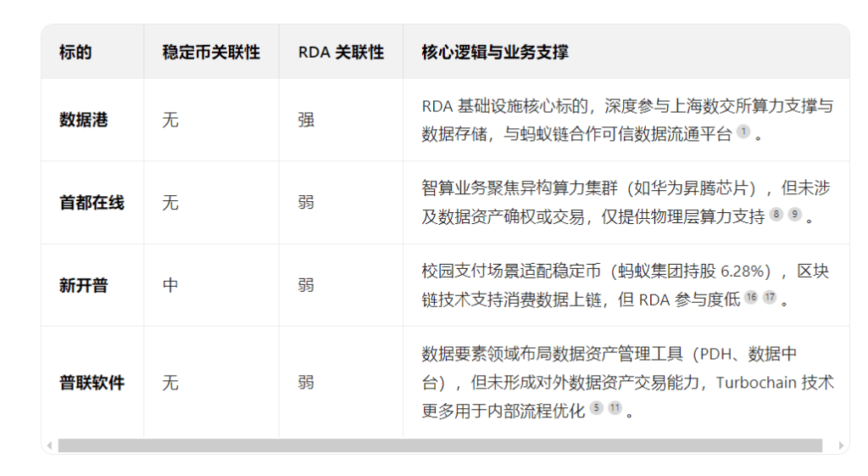Open citation badge 5 in 普联软件 row
Screen dimensions: 868x476
[596, 408]
